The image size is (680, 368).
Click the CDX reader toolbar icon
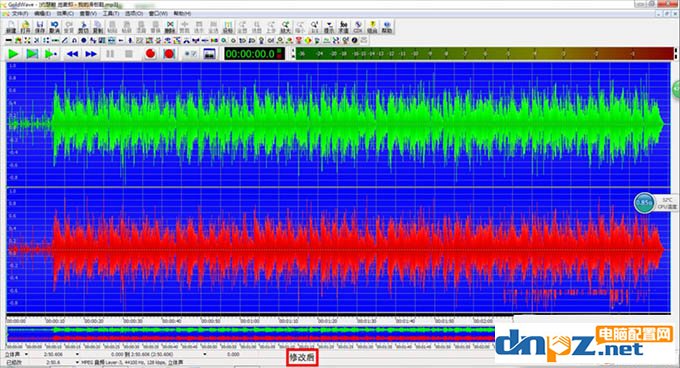(358, 27)
